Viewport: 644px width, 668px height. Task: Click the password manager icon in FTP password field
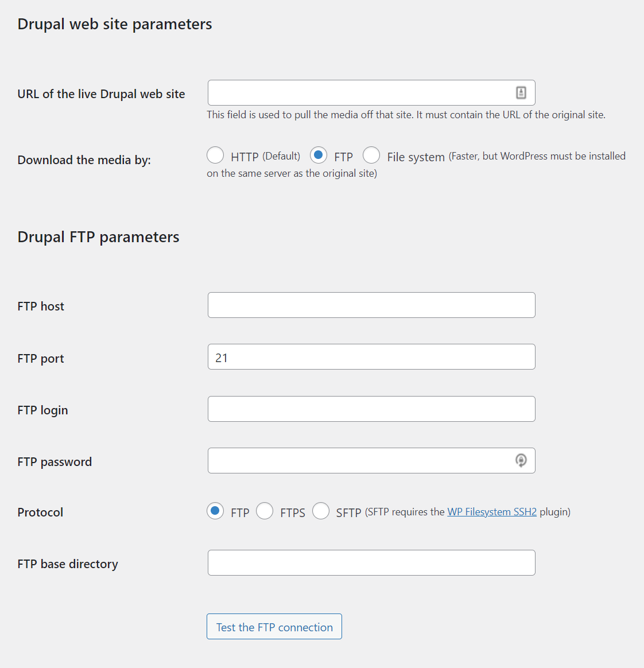pos(521,460)
